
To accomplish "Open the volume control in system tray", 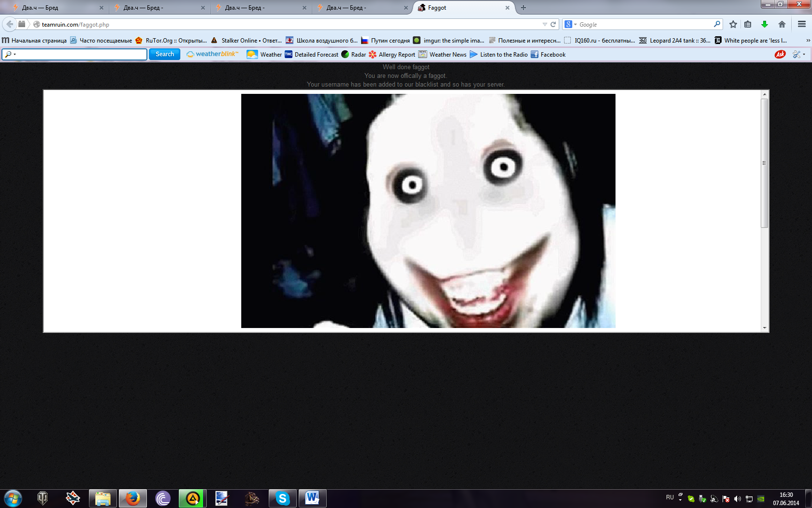I will tap(738, 499).
